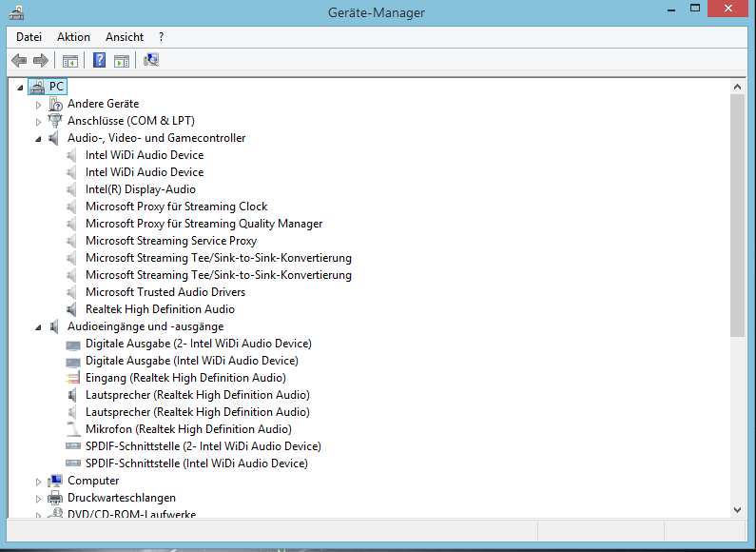This screenshot has width=756, height=552.
Task: Click the Anschlüsse (COM & LPT) port icon
Action: (x=55, y=121)
